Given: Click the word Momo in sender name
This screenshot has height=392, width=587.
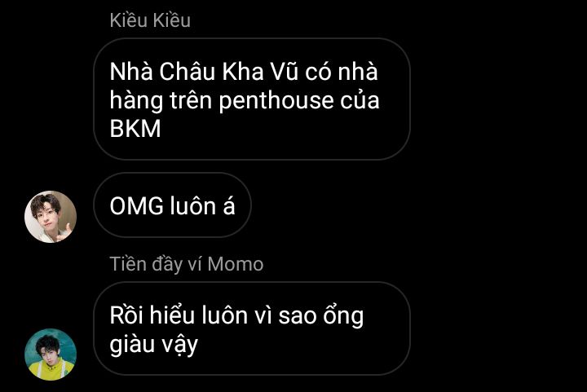Looking at the screenshot, I should [236, 264].
